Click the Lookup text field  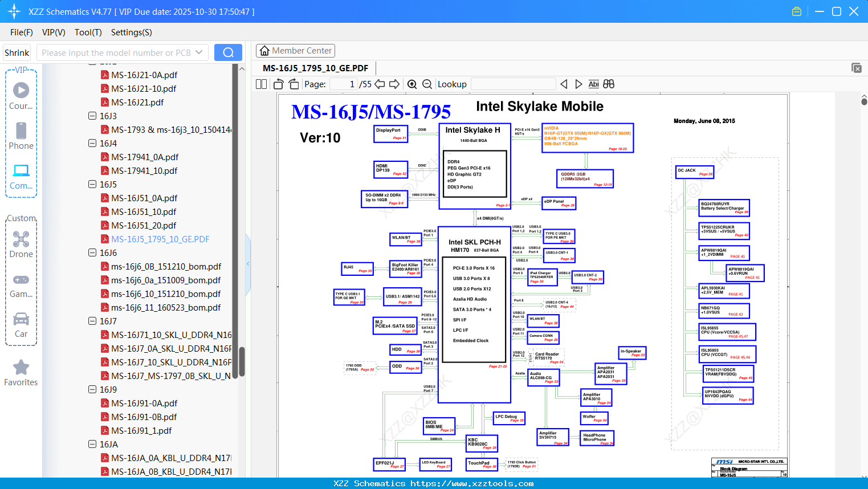[514, 84]
